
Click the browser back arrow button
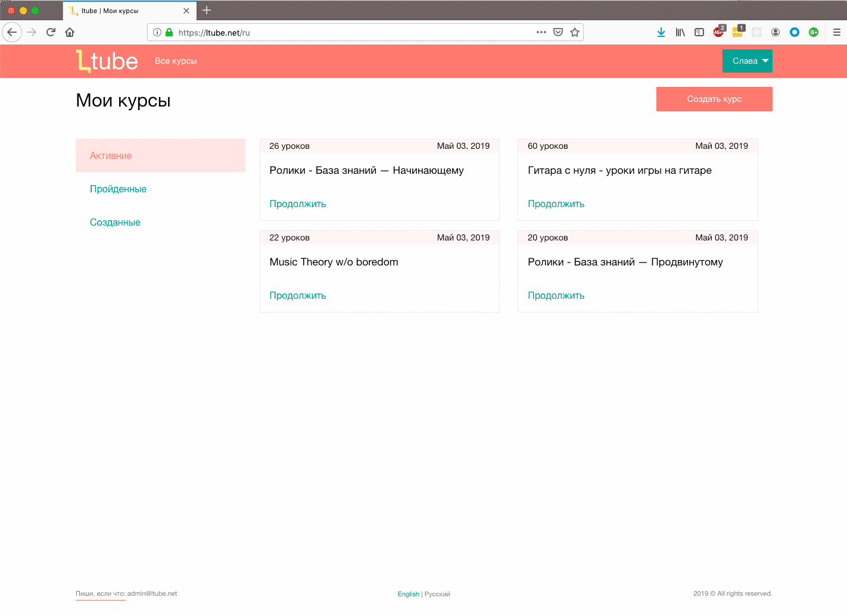pos(12,32)
